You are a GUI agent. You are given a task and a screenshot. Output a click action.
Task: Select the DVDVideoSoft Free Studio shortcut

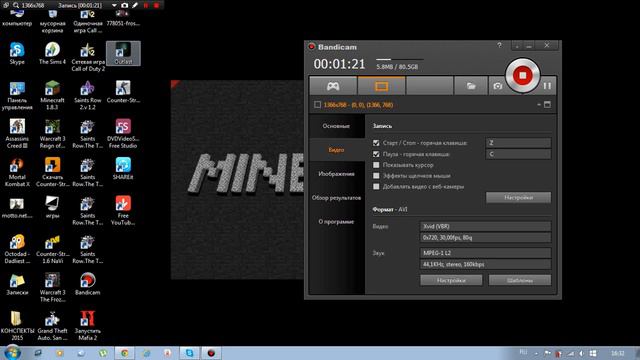(x=123, y=134)
